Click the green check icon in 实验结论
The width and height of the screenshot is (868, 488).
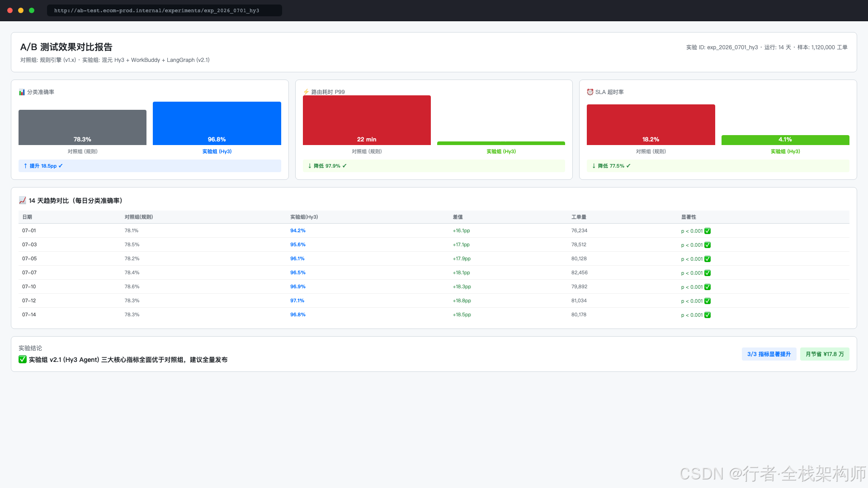coord(23,360)
